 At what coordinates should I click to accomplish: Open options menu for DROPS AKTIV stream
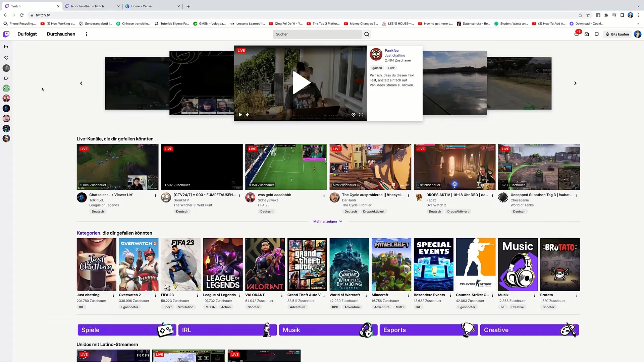pos(492,195)
